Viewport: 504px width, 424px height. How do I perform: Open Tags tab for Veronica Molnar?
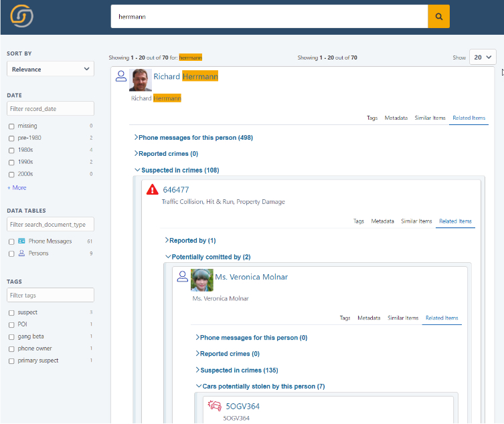click(345, 318)
